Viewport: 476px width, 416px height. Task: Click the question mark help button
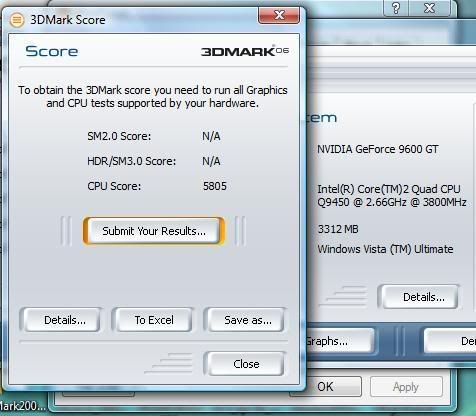[396, 8]
